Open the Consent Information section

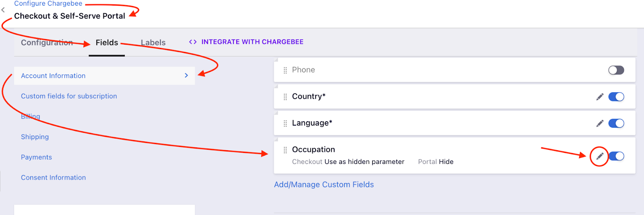coord(53,178)
